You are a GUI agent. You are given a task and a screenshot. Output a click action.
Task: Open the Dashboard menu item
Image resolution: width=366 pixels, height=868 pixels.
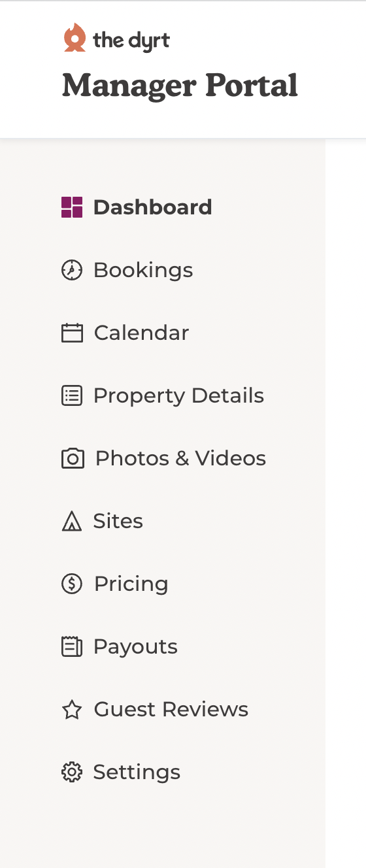[153, 207]
